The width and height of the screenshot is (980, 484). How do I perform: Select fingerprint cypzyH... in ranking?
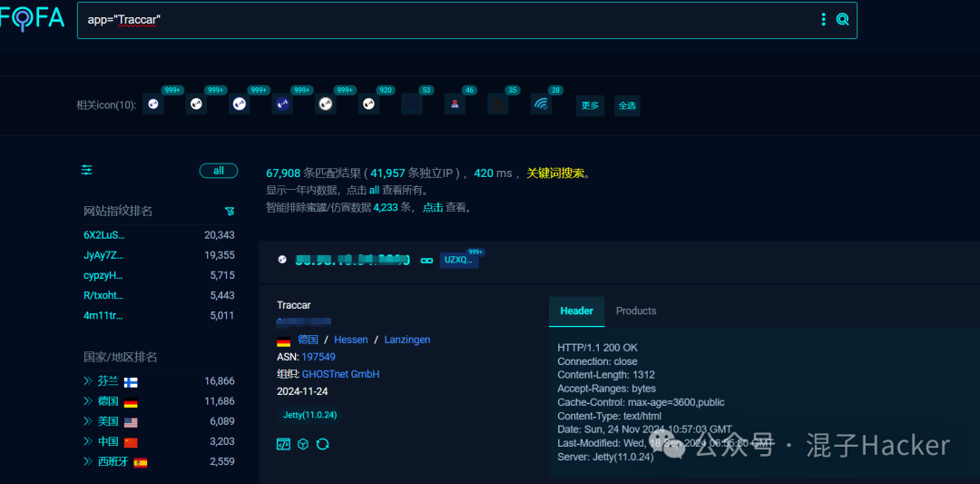coord(103,275)
